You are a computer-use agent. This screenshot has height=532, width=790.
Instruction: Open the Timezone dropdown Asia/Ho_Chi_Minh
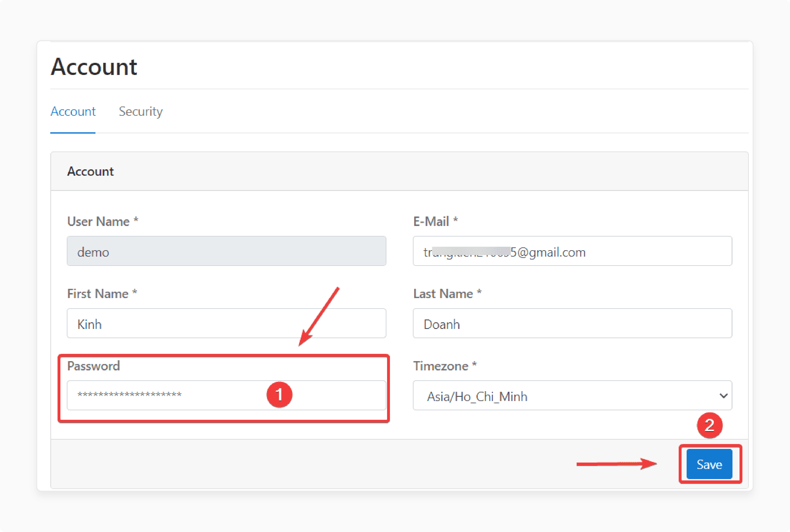pos(572,395)
